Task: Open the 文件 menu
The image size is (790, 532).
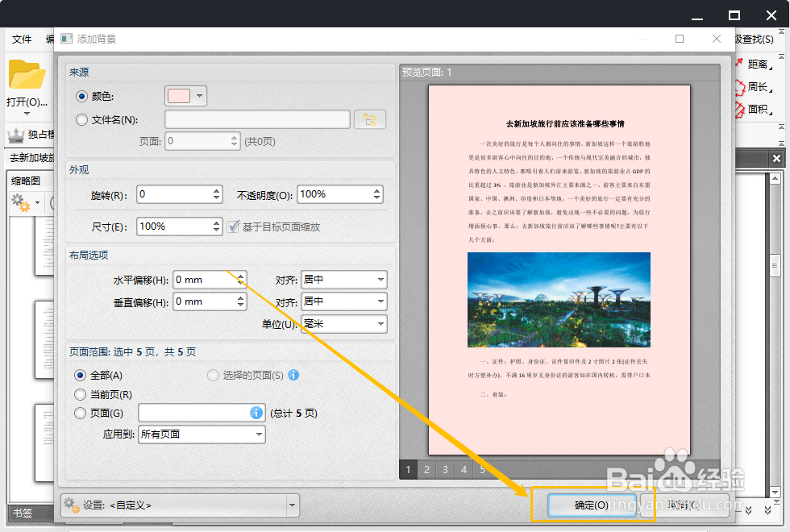Action: (x=22, y=39)
